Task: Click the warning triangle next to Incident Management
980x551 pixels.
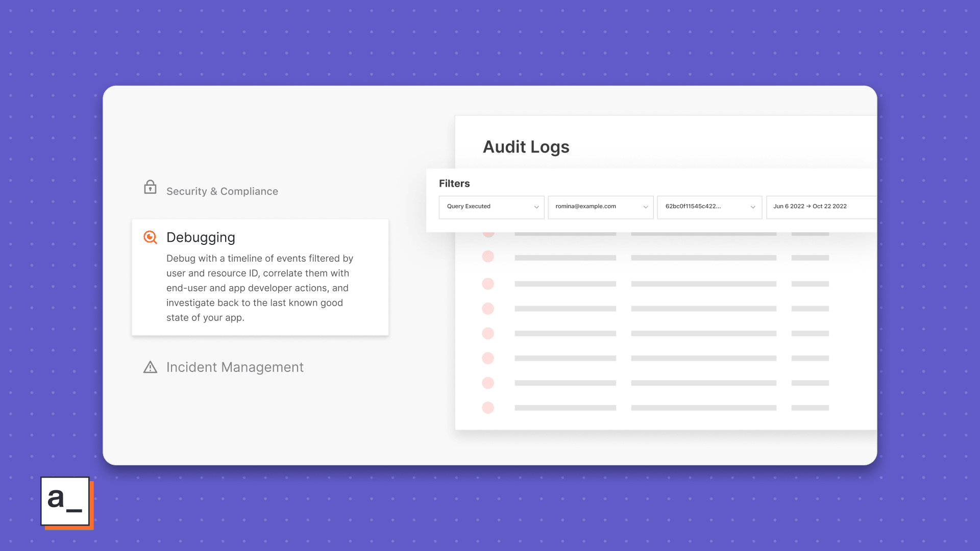Action: tap(150, 367)
